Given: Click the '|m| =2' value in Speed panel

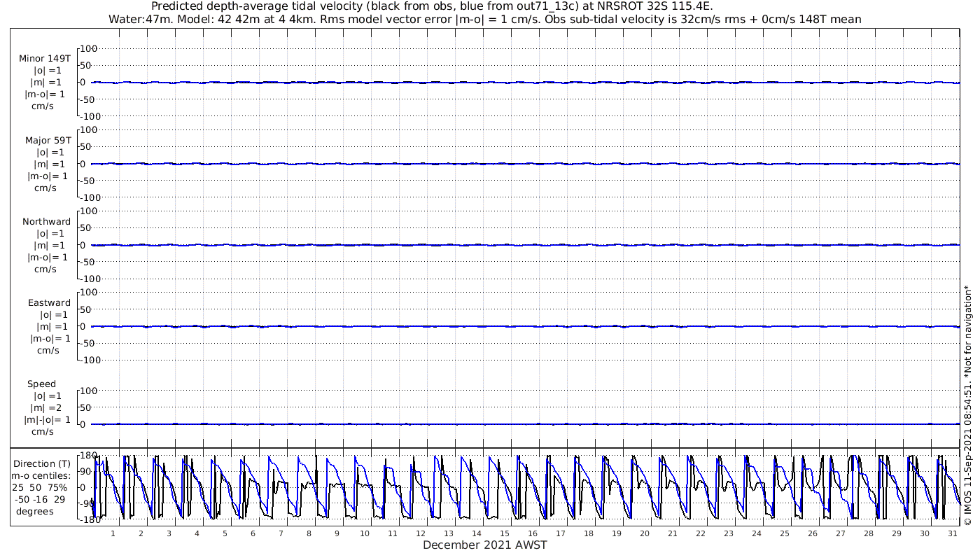Looking at the screenshot, I should [x=48, y=408].
